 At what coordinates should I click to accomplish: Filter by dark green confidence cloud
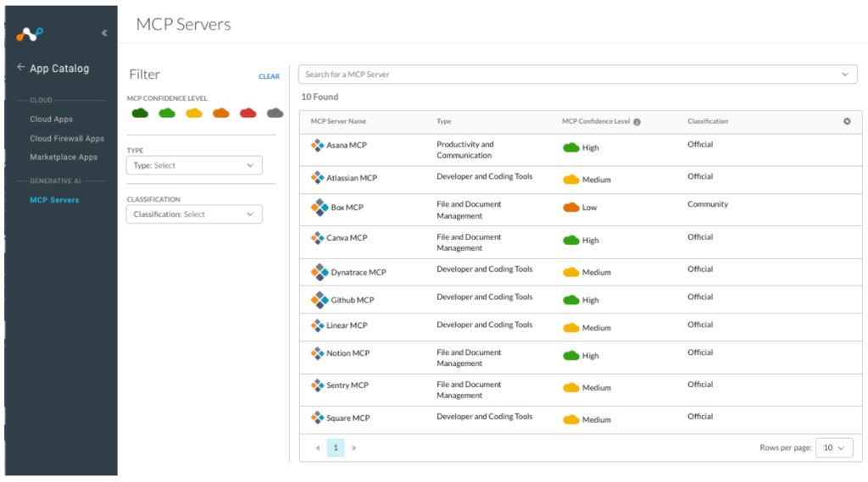point(140,114)
